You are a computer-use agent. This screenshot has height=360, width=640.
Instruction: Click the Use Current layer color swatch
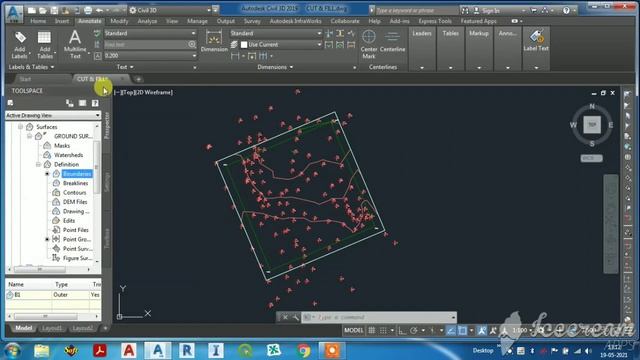(244, 44)
